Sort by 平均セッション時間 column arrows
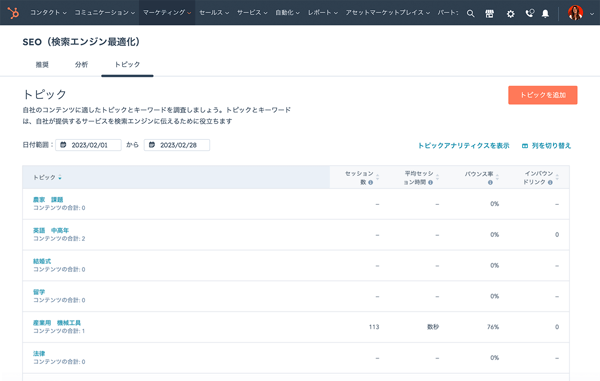The image size is (600, 381). pos(437,177)
